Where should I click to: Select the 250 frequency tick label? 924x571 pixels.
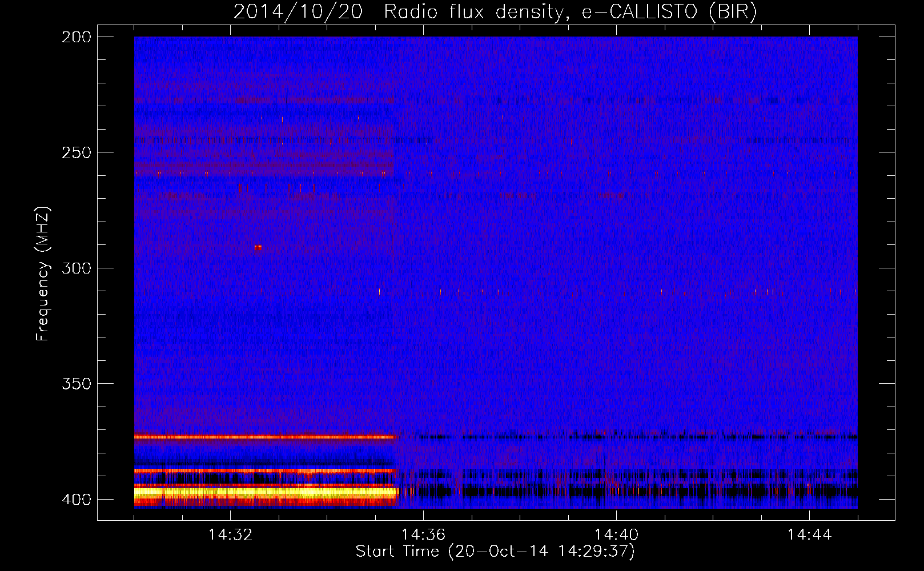[x=77, y=152]
